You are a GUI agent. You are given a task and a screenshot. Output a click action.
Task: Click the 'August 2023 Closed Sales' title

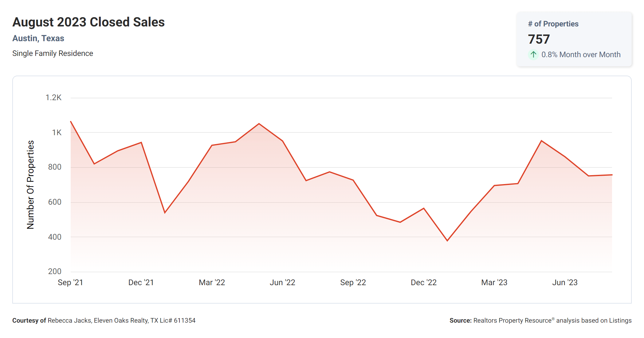(x=88, y=22)
